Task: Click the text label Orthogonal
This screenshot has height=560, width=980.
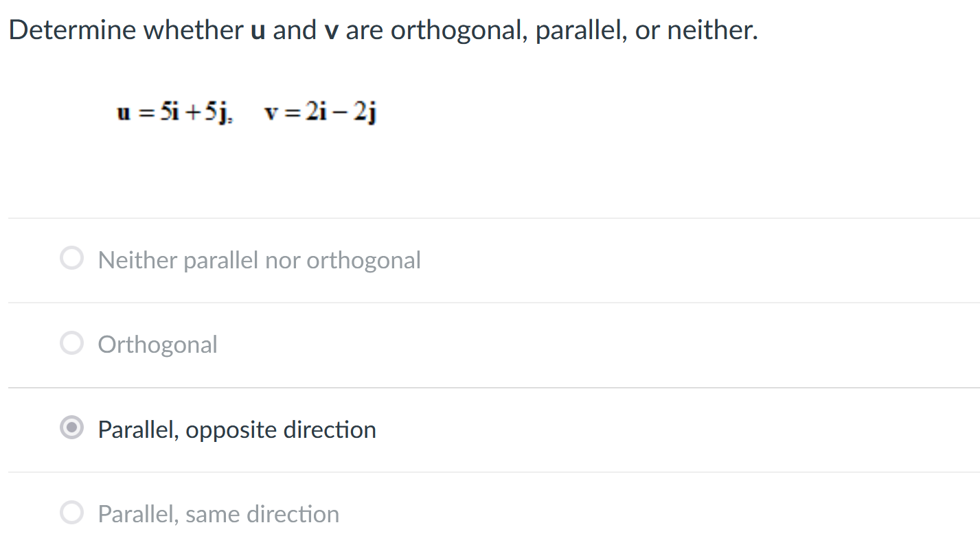Action: click(157, 344)
